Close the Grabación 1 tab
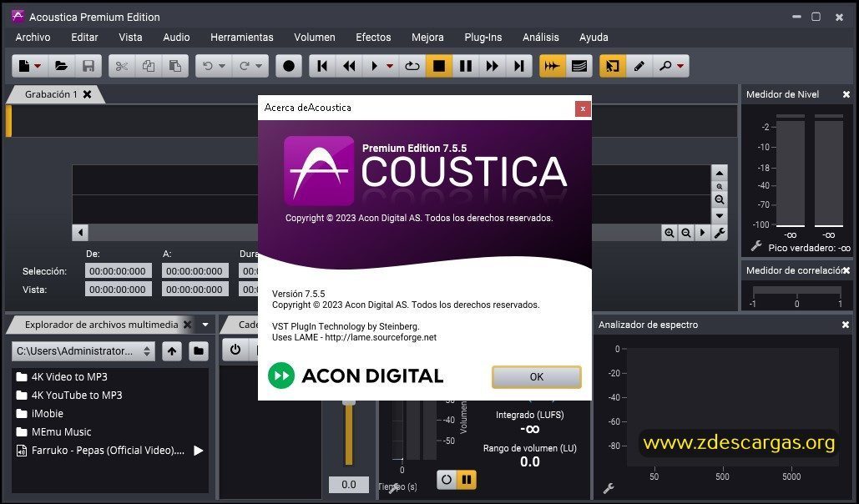This screenshot has height=504, width=859. [87, 94]
